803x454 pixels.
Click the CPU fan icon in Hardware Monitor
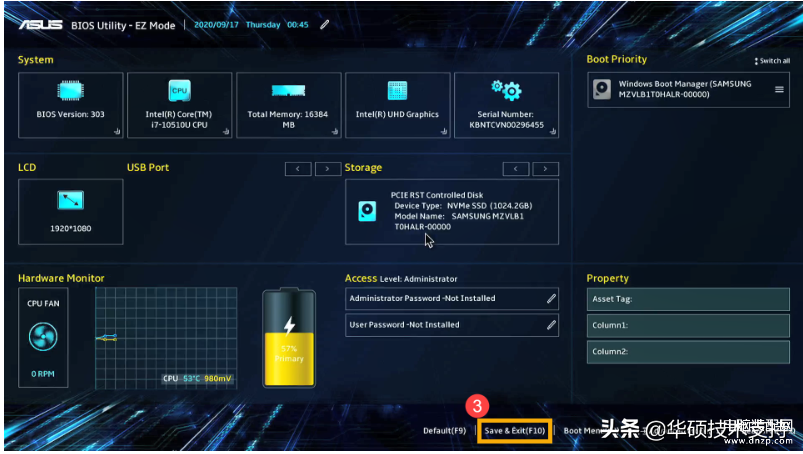point(43,337)
